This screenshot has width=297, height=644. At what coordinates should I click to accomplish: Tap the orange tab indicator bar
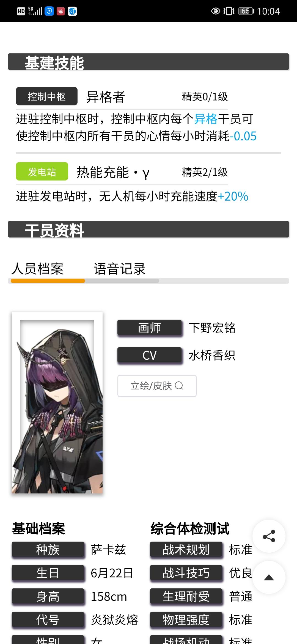click(48, 281)
